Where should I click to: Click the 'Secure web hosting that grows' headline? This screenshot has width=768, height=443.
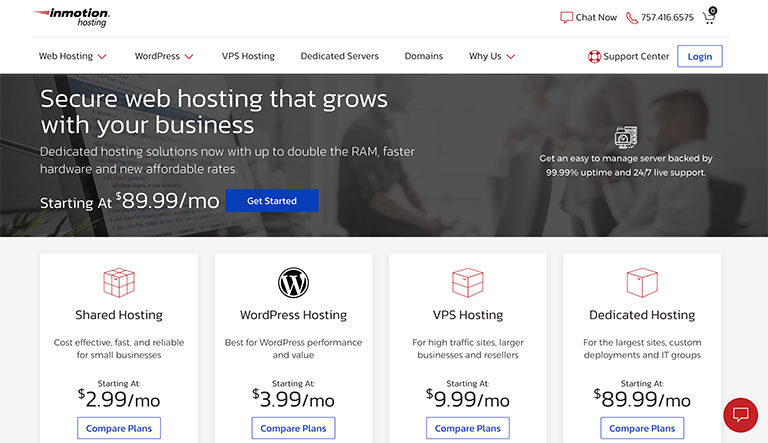214,98
